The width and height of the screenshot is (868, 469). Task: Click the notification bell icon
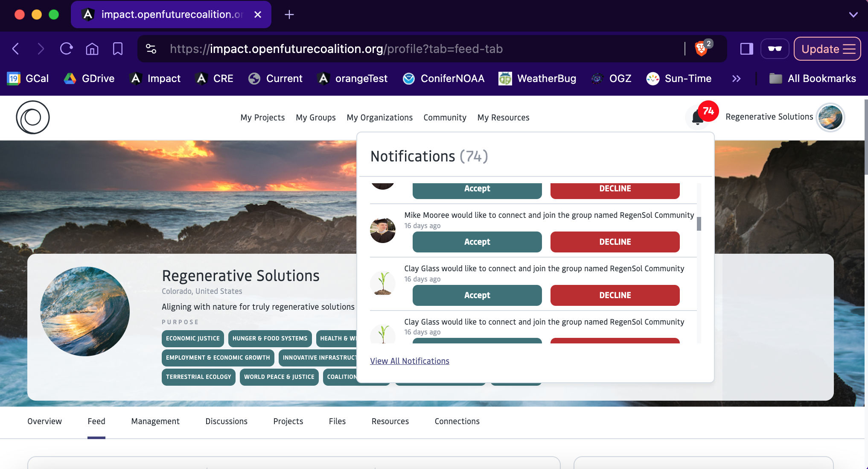(x=697, y=117)
